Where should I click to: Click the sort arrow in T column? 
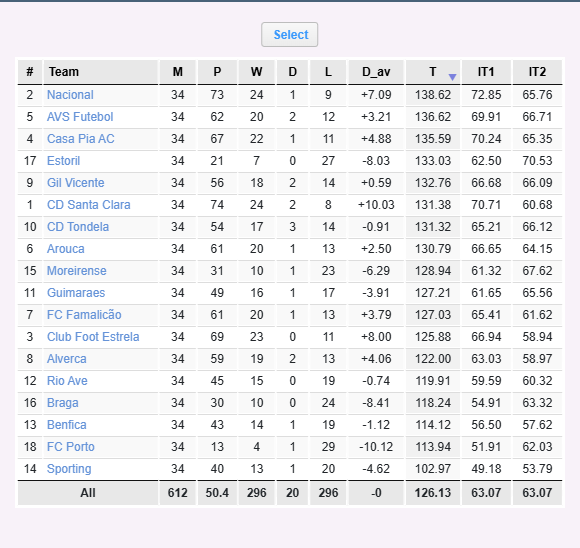[x=452, y=77]
